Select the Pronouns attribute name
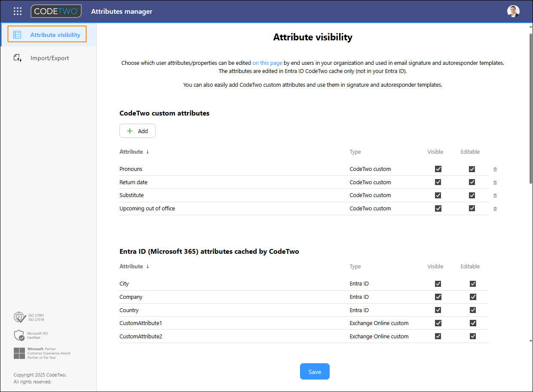This screenshot has height=392, width=533. (131, 169)
